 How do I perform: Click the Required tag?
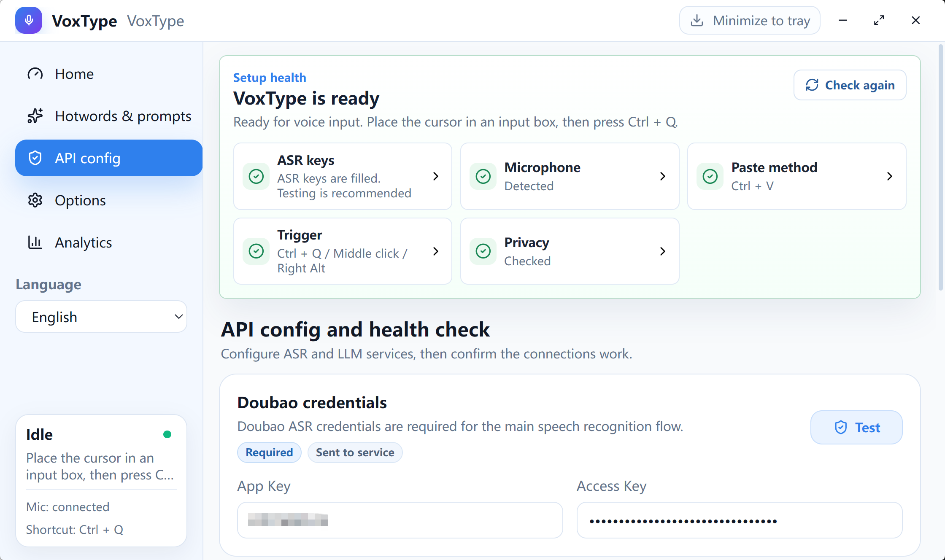pyautogui.click(x=269, y=452)
